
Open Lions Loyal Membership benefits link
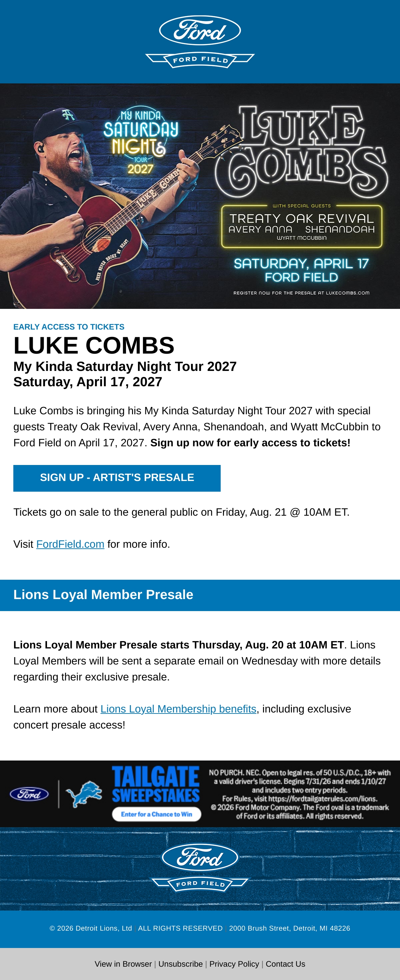pyautogui.click(x=178, y=709)
